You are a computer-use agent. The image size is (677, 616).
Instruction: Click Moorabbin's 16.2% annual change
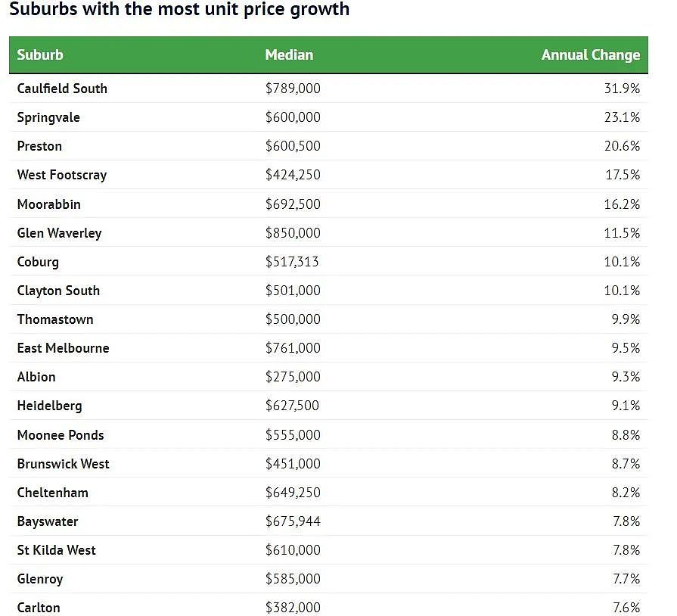(622, 204)
